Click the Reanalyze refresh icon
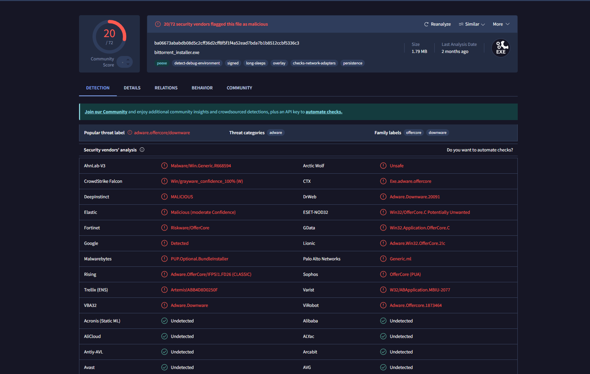Image resolution: width=590 pixels, height=374 pixels. [x=426, y=24]
